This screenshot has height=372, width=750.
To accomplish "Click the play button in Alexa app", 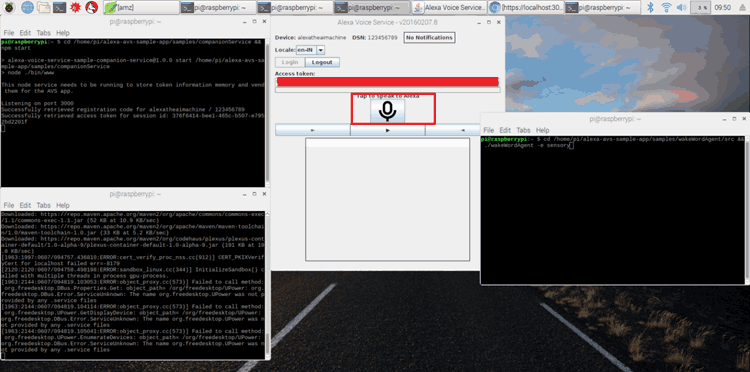I will [x=387, y=130].
